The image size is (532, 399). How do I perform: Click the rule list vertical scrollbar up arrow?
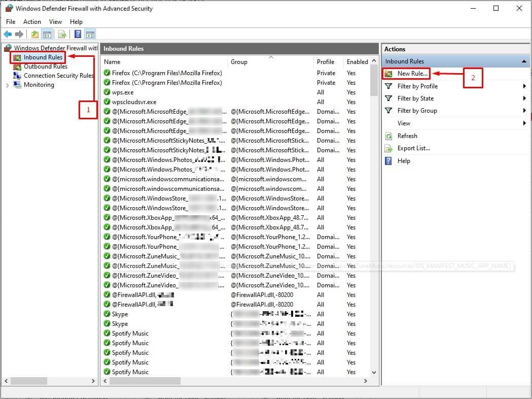tap(374, 61)
